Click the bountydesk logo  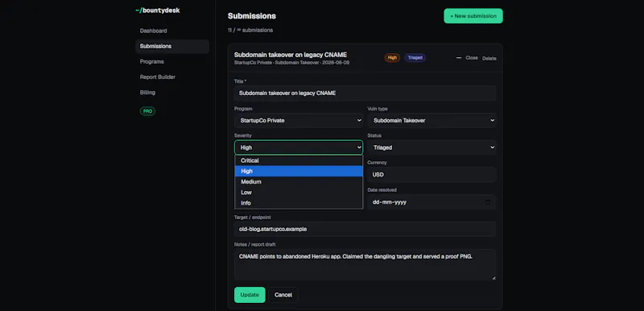[158, 10]
